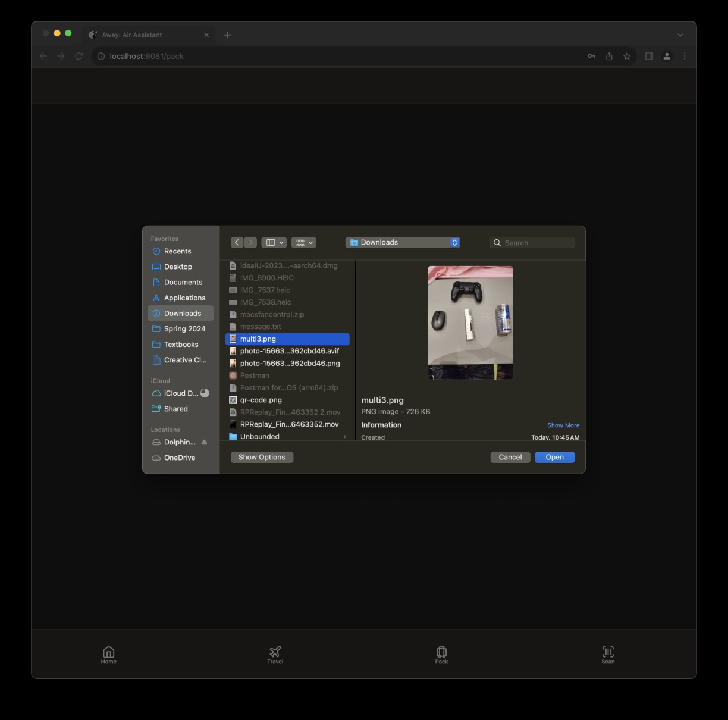
Task: Select the Unbounded folder
Action: point(287,437)
